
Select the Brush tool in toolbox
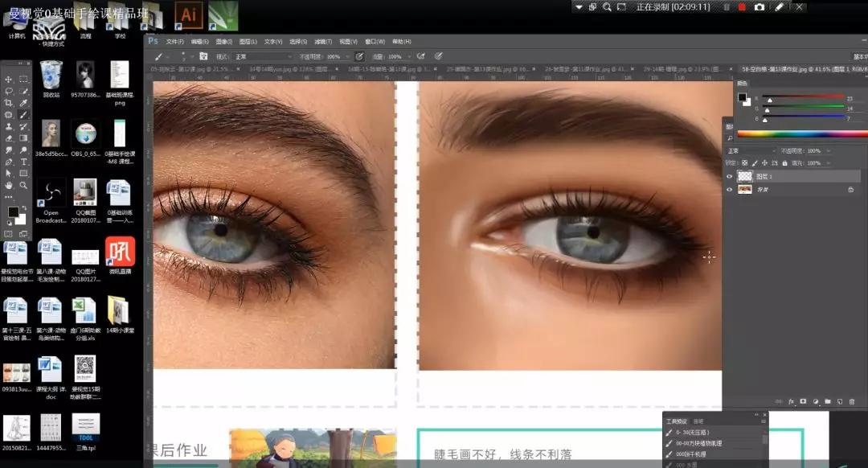(x=23, y=115)
